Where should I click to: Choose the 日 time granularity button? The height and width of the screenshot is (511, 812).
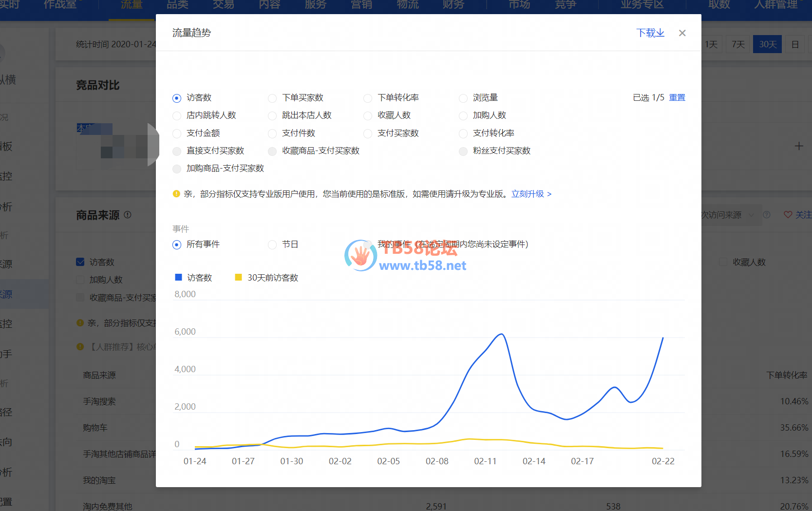click(795, 44)
